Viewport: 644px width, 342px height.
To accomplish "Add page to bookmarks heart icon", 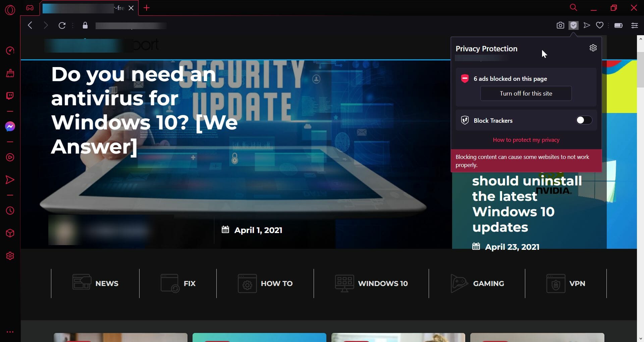I will 600,25.
